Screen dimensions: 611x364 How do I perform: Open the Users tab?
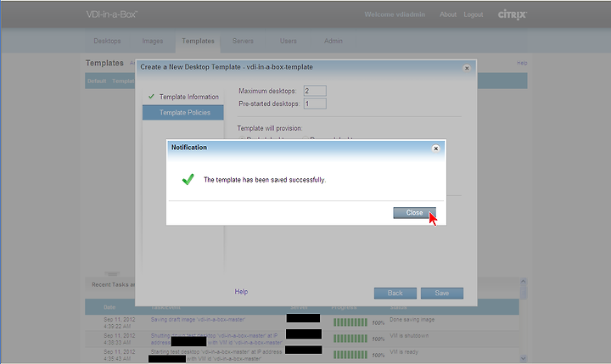click(288, 41)
